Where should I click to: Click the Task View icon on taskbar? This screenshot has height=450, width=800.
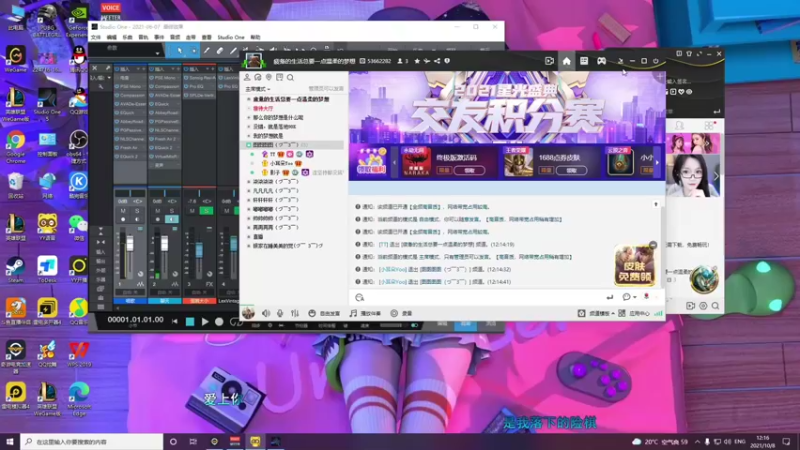pyautogui.click(x=193, y=442)
